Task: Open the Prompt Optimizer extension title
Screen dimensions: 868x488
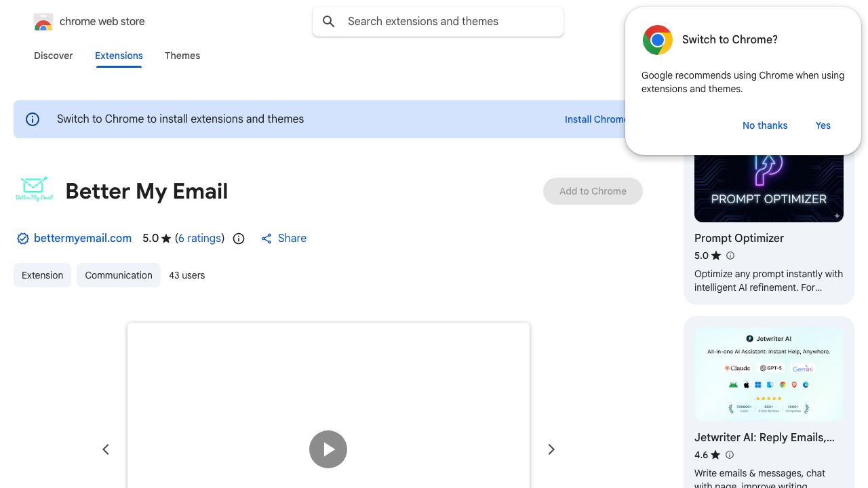Action: coord(739,239)
